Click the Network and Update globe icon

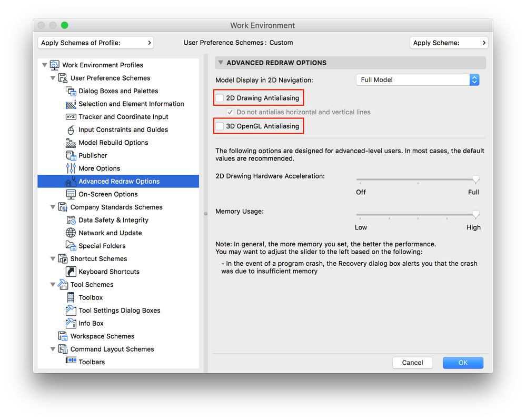pyautogui.click(x=71, y=233)
